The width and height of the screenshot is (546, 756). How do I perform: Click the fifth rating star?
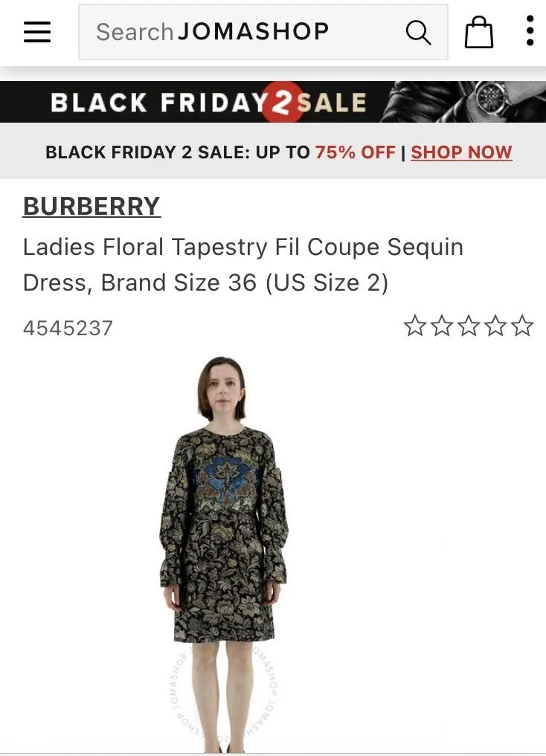tap(522, 326)
